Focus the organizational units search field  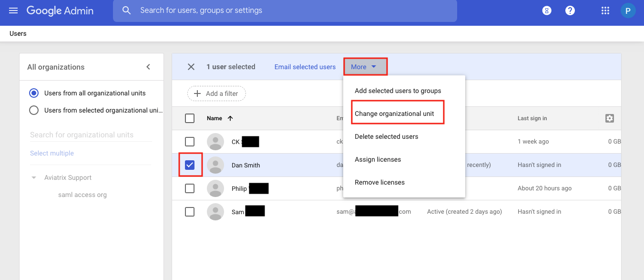coord(91,135)
